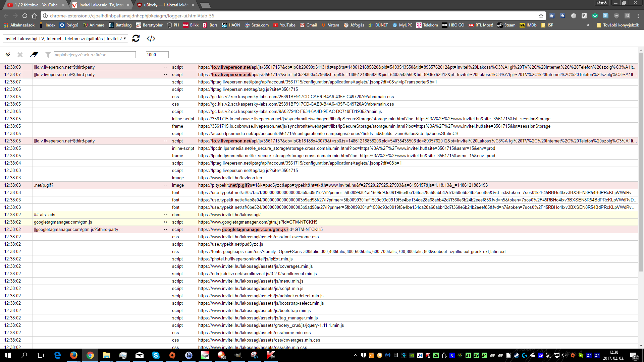
Task: Show hidden system tray icons
Action: click(x=356, y=355)
